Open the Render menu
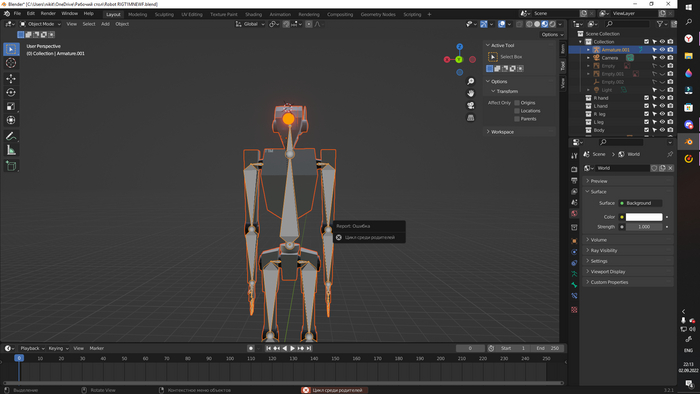The image size is (700, 394). point(48,14)
